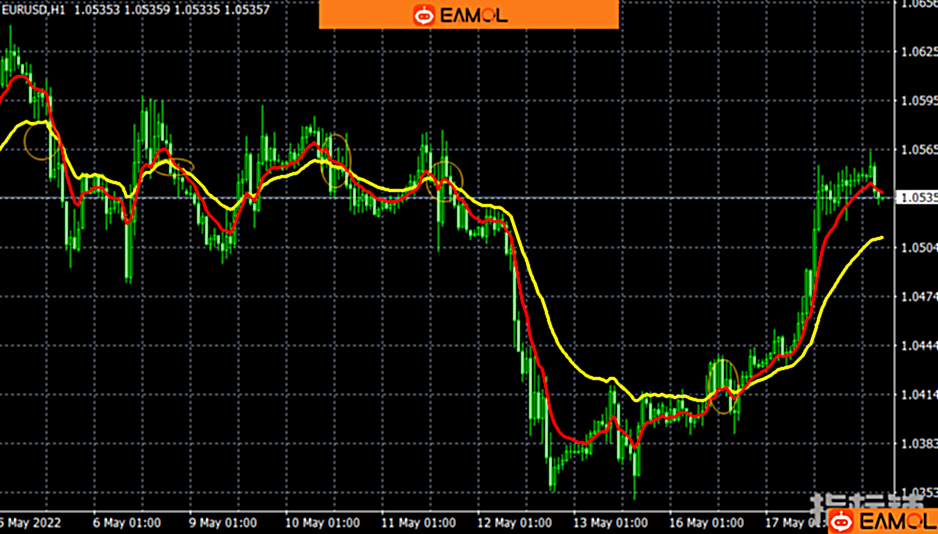Click the 11 May 01:00 time label
The width and height of the screenshot is (938, 534).
coord(418,521)
